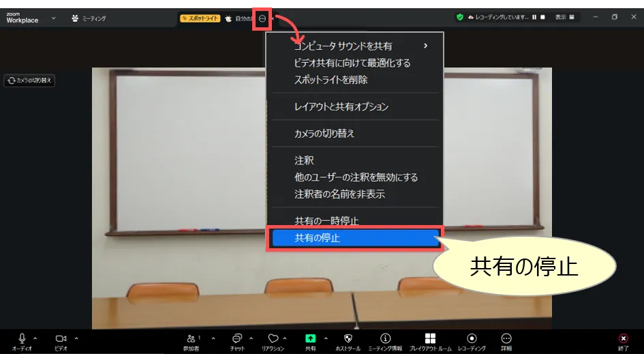
Task: Stop the recording in the top bar
Action: (x=542, y=17)
